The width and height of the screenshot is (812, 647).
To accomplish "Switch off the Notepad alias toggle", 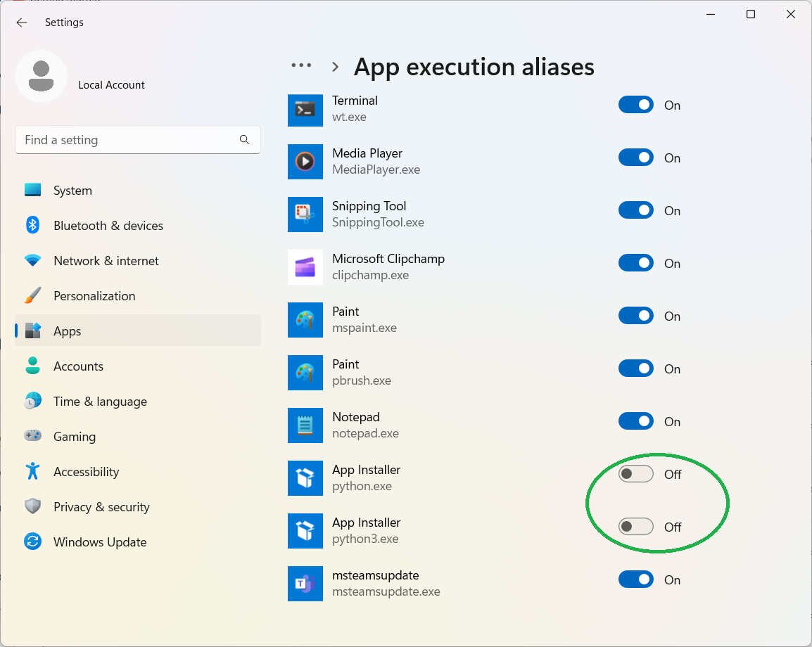I will pos(636,422).
